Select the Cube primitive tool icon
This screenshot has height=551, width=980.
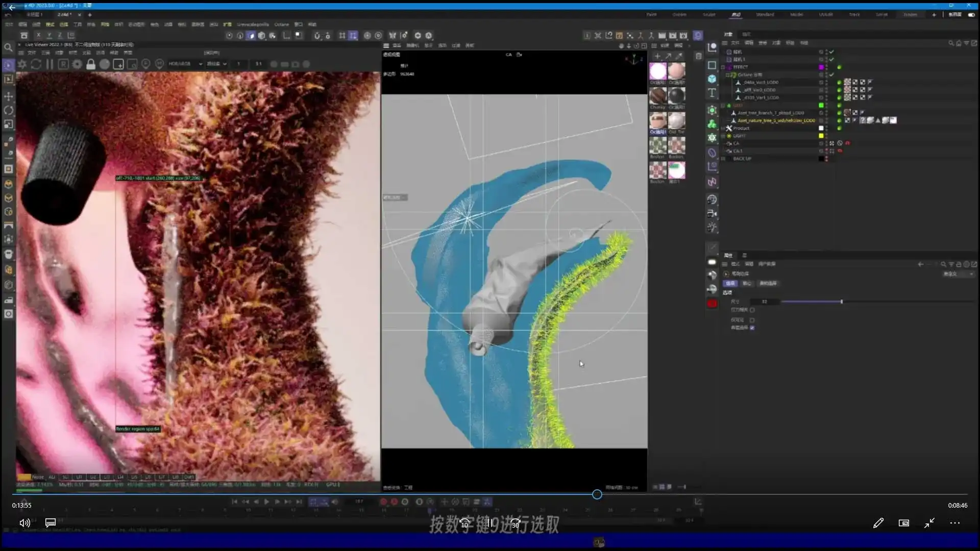(x=712, y=79)
